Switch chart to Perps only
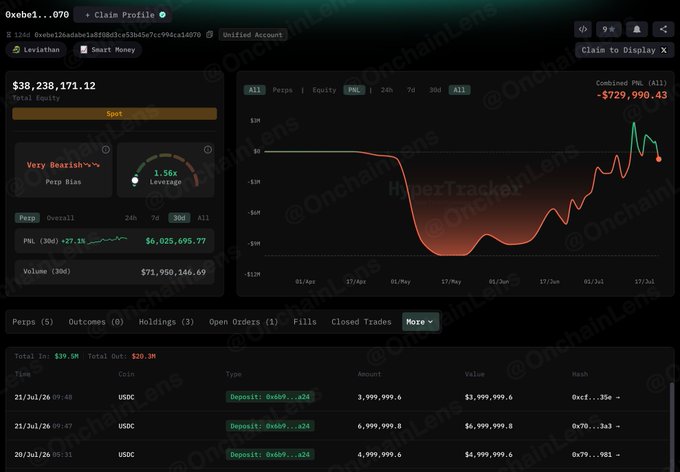The height and width of the screenshot is (472, 680). (282, 90)
